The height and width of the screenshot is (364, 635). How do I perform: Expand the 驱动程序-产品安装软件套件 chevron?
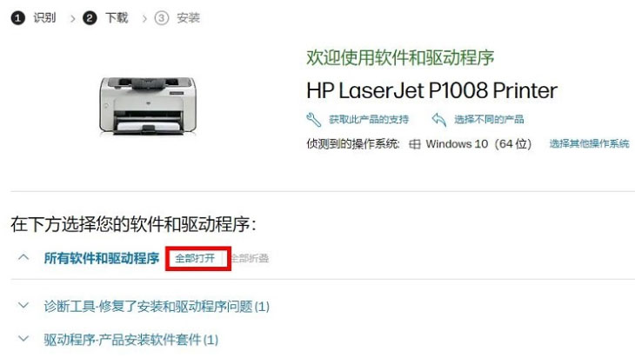point(23,339)
